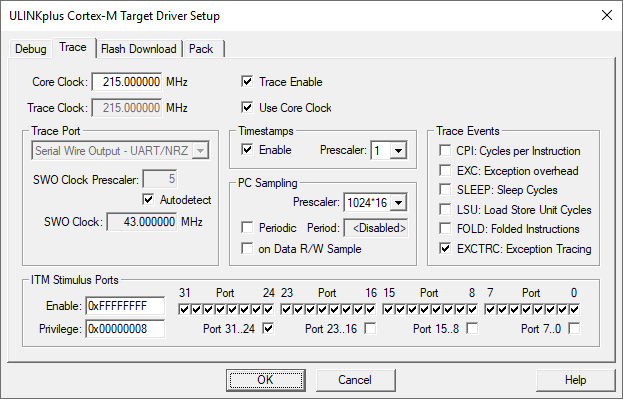
Task: Switch to the Debug tab
Action: (31, 49)
